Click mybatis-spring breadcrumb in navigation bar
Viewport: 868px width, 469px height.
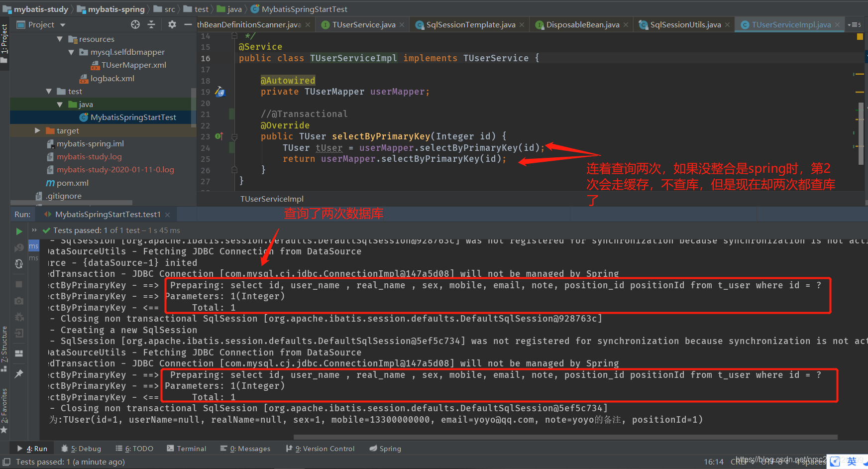[x=111, y=9]
